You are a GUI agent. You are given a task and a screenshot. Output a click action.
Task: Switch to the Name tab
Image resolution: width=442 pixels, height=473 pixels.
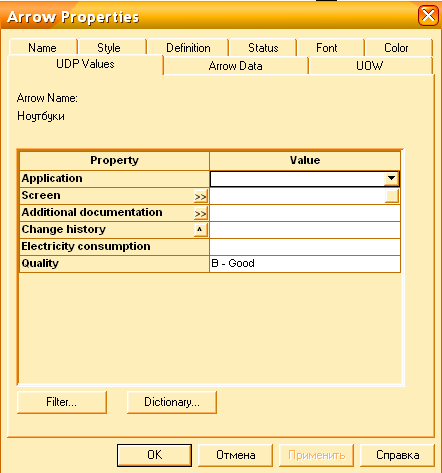[43, 47]
